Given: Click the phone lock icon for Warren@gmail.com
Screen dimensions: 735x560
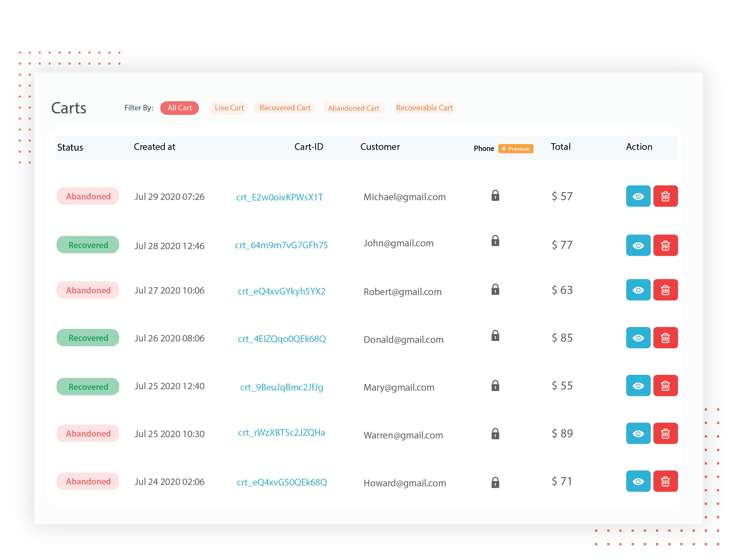Looking at the screenshot, I should pyautogui.click(x=495, y=434).
